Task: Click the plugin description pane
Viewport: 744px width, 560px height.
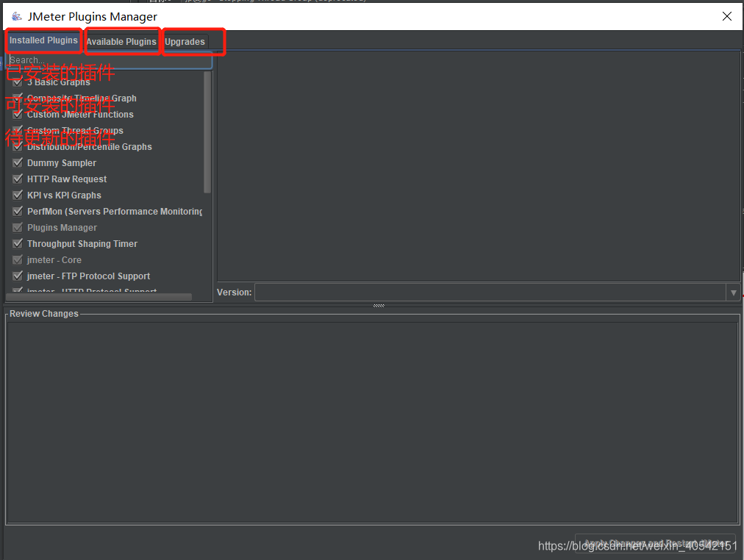Action: tap(479, 166)
